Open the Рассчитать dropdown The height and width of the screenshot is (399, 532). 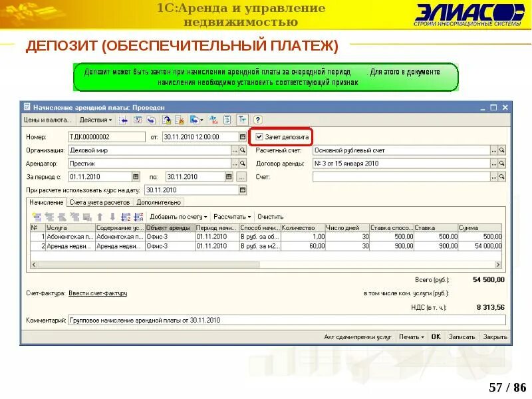click(232, 217)
